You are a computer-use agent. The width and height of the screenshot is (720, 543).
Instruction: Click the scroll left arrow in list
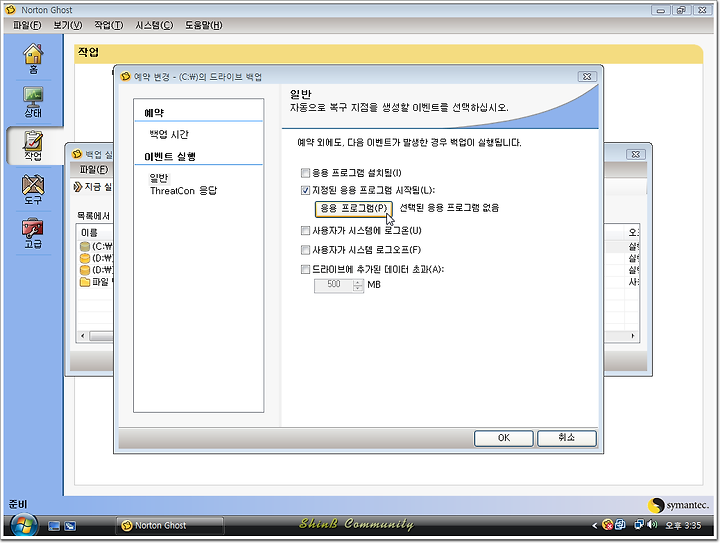point(83,336)
